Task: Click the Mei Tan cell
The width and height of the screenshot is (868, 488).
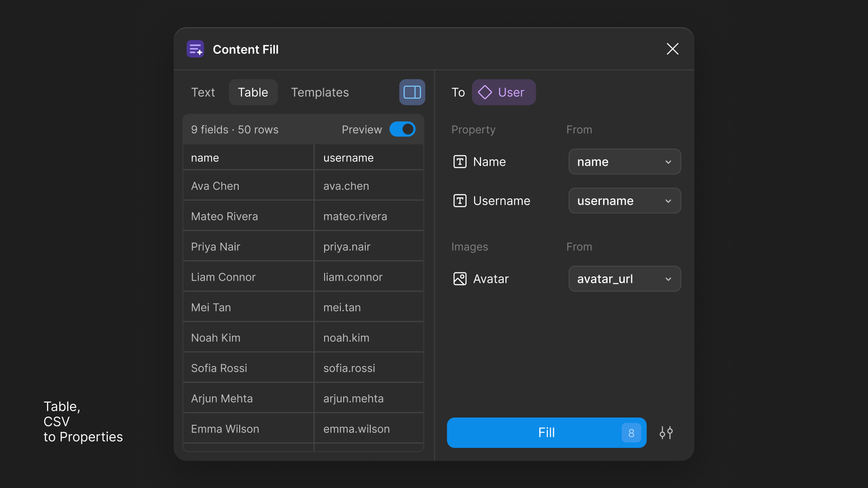Action: pos(248,307)
